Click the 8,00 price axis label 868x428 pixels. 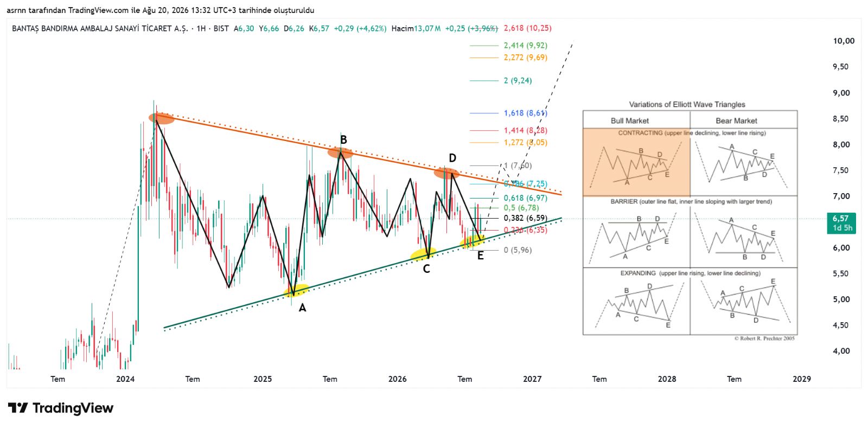point(841,145)
